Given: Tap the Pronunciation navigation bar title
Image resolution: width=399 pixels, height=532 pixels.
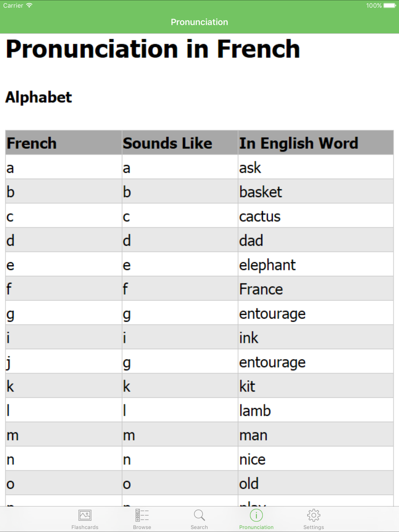Looking at the screenshot, I should [199, 22].
